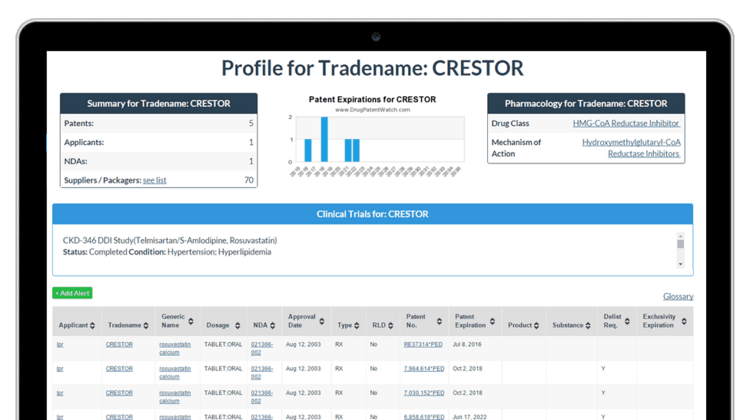Sort by Approval Date column arrows
750x420 pixels.
pos(322,321)
